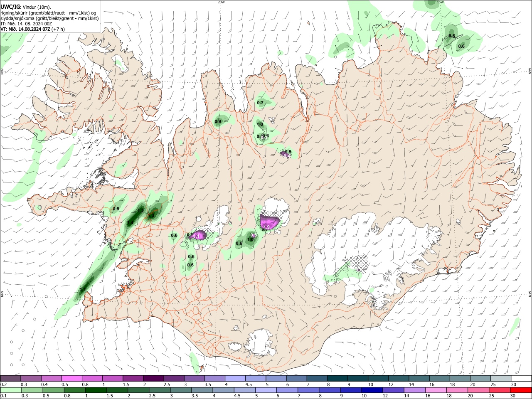Pick the white swatch after 30 in upper legend
This screenshot has width=532, height=399.
(x=522, y=379)
